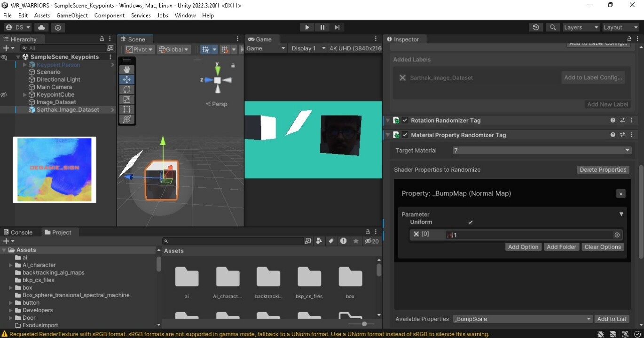Screen dimensions: 644x338
Task: Toggle the Uniform checkbox
Action: (x=471, y=222)
